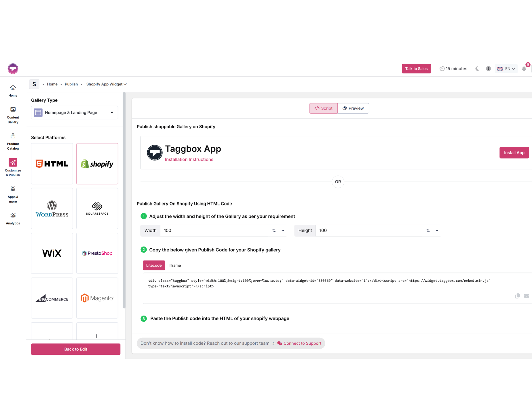Viewport: 532px width, 420px height.
Task: Open the Home sidebar item
Action: (x=13, y=91)
